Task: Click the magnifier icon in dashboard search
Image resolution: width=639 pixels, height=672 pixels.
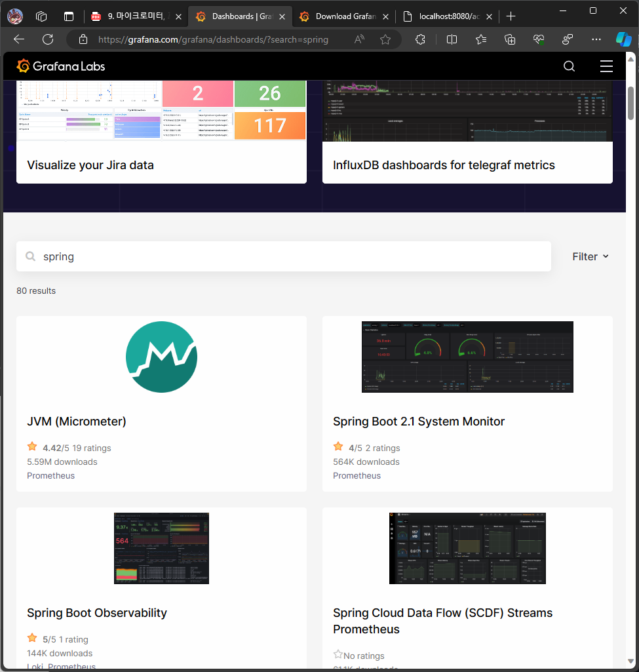Action: [x=30, y=256]
